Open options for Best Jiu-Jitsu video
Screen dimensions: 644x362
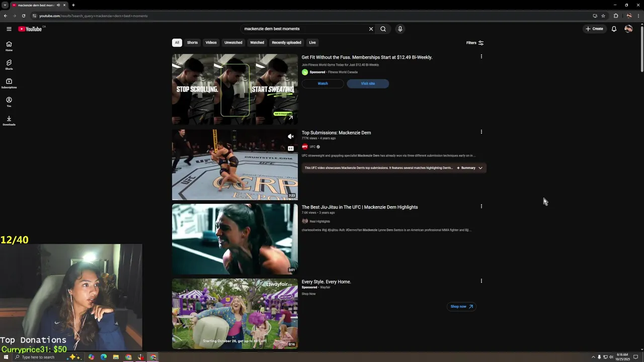click(x=481, y=206)
